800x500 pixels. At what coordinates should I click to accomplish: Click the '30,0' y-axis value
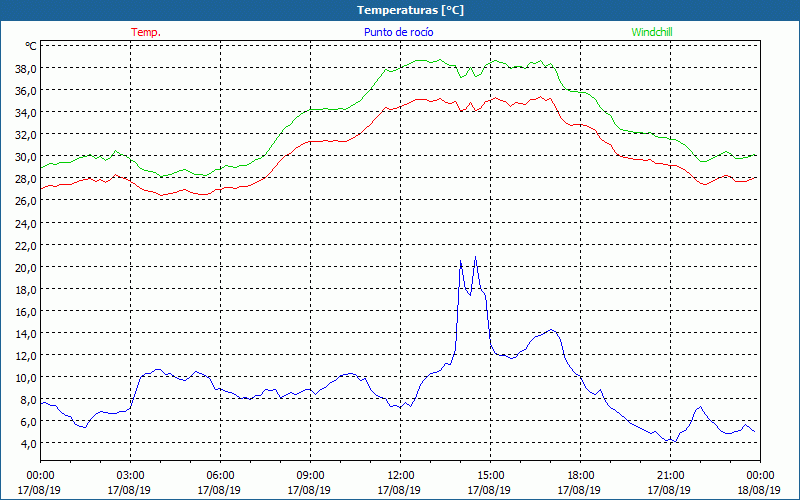pyautogui.click(x=25, y=157)
